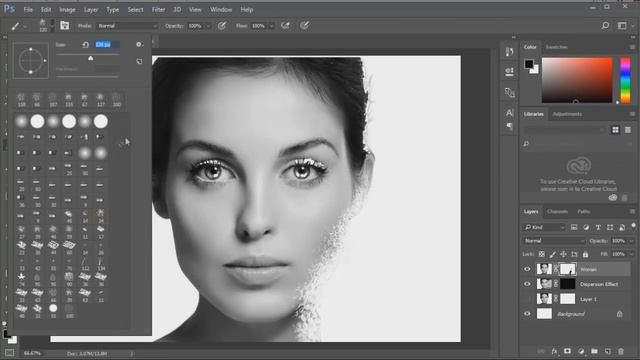Screen dimensions: 640x360
Task: Open layer Opacity dropdown arrow
Action: 631,241
